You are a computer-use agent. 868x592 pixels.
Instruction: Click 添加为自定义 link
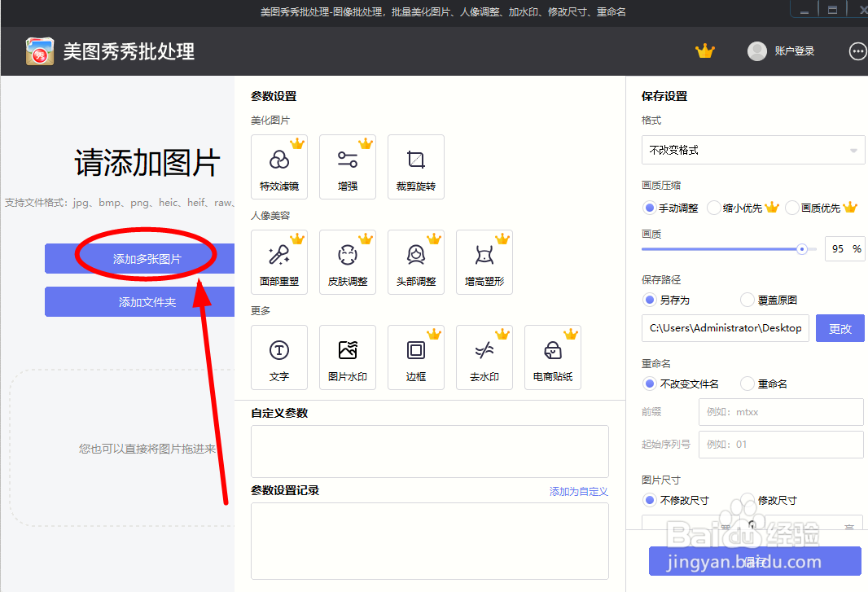point(578,491)
